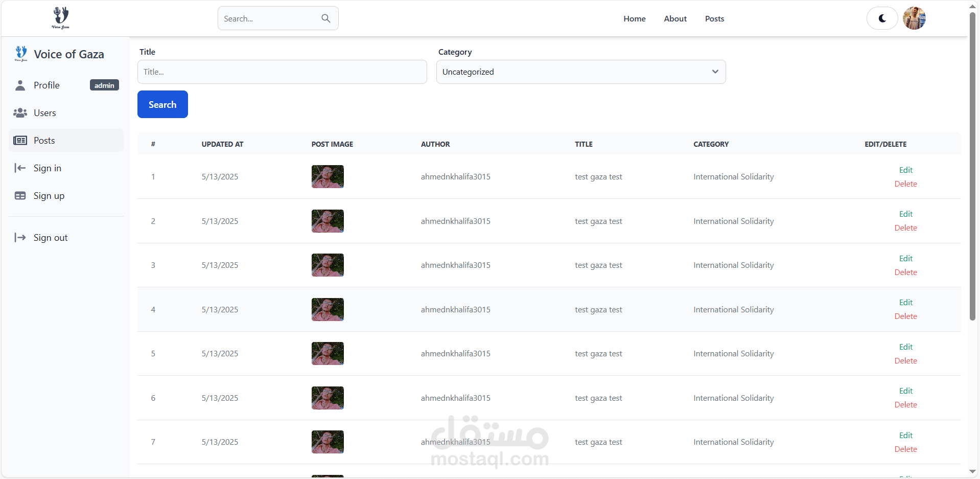Open the Posts link in top navigation
The image size is (980, 479).
tap(714, 19)
